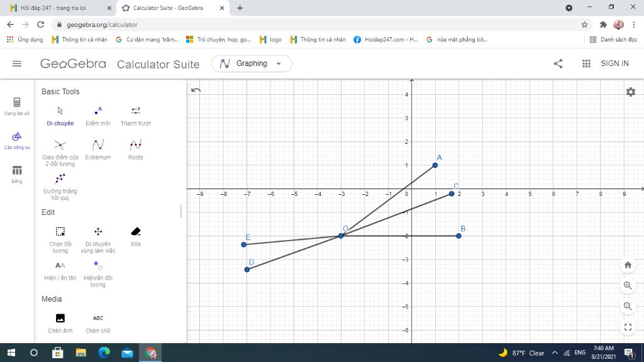The width and height of the screenshot is (644, 362).
Task: Click the tools panel scrollbar
Action: [180, 211]
